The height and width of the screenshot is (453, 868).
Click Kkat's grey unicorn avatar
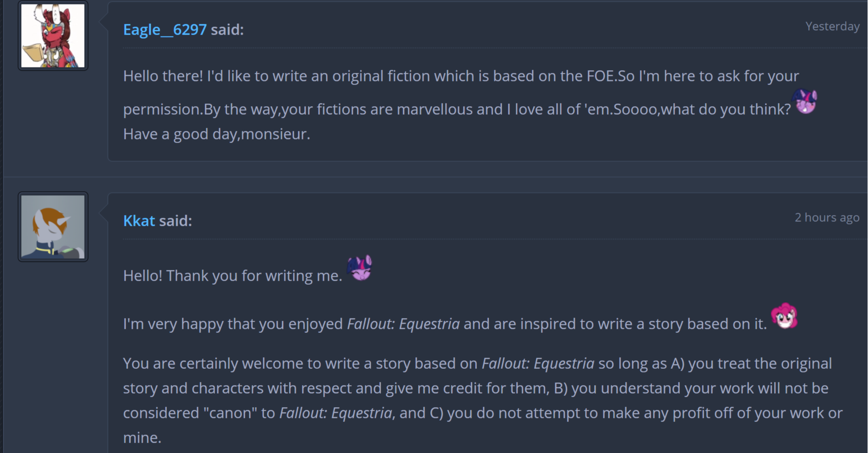[x=53, y=227]
